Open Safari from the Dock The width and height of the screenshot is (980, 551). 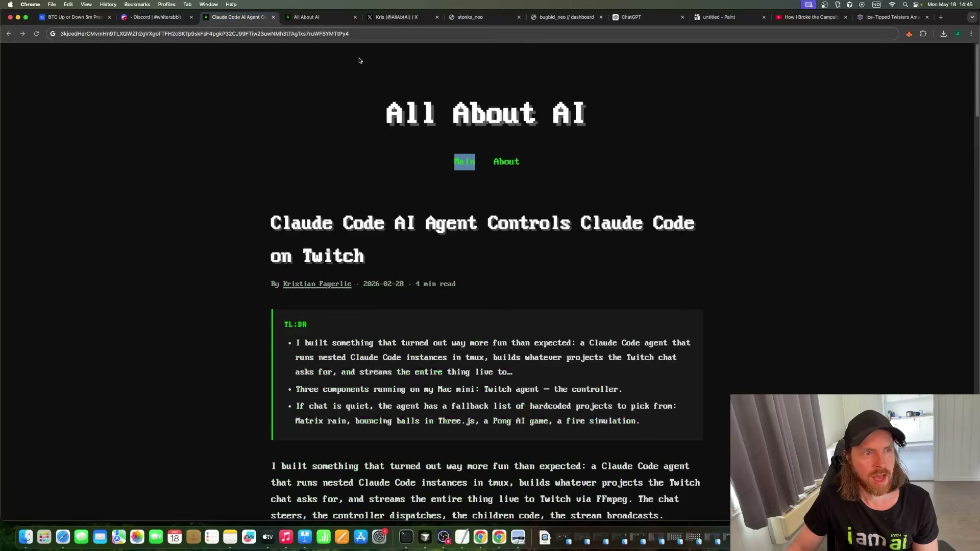[63, 537]
